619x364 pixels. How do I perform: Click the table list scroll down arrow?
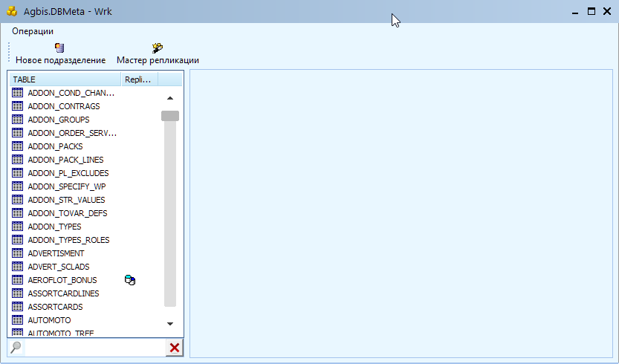click(x=170, y=324)
